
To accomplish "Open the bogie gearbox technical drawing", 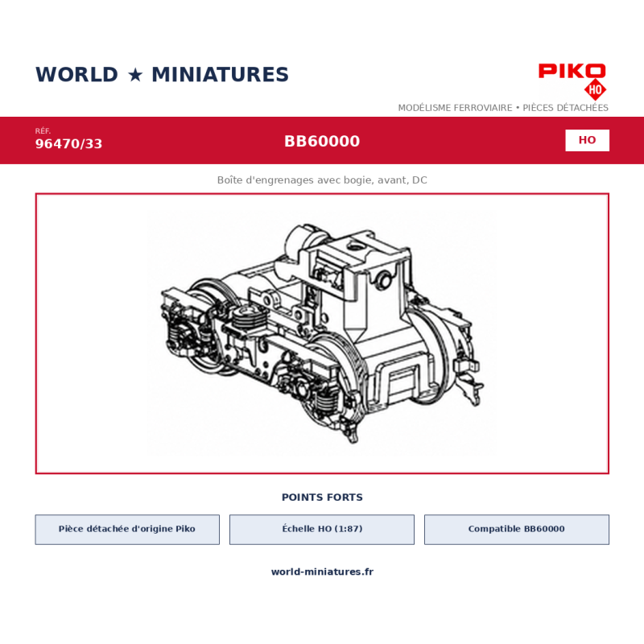I will point(322,333).
